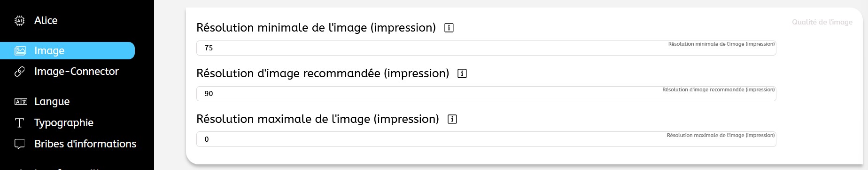Open the Bribes d'informations section
The height and width of the screenshot is (170, 868).
(85, 144)
